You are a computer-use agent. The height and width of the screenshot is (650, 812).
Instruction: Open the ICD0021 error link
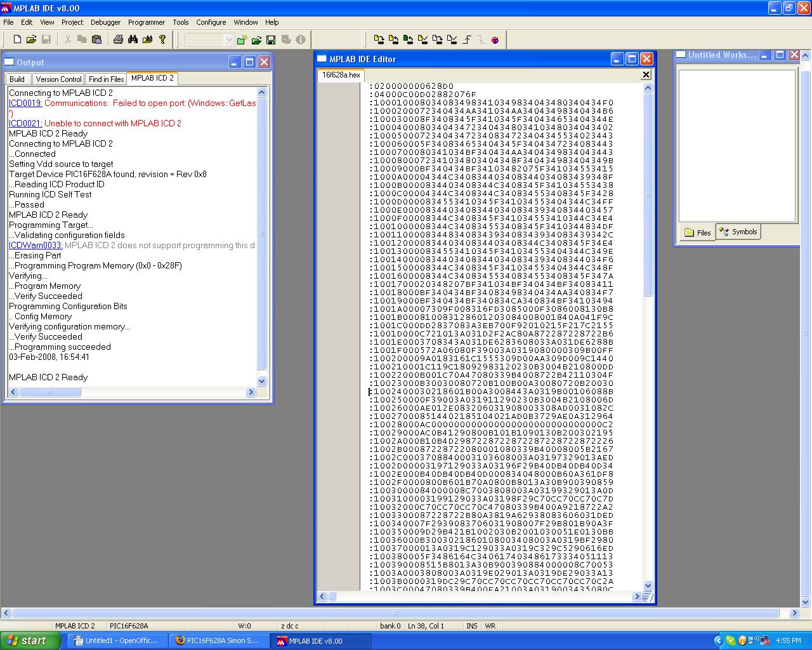point(25,123)
